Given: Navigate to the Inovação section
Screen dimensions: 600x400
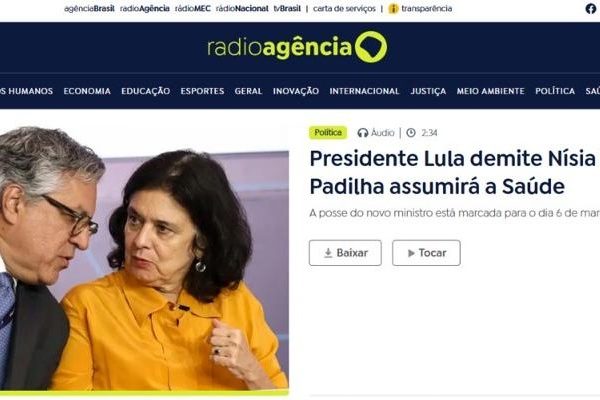Looking at the screenshot, I should coord(296,91).
